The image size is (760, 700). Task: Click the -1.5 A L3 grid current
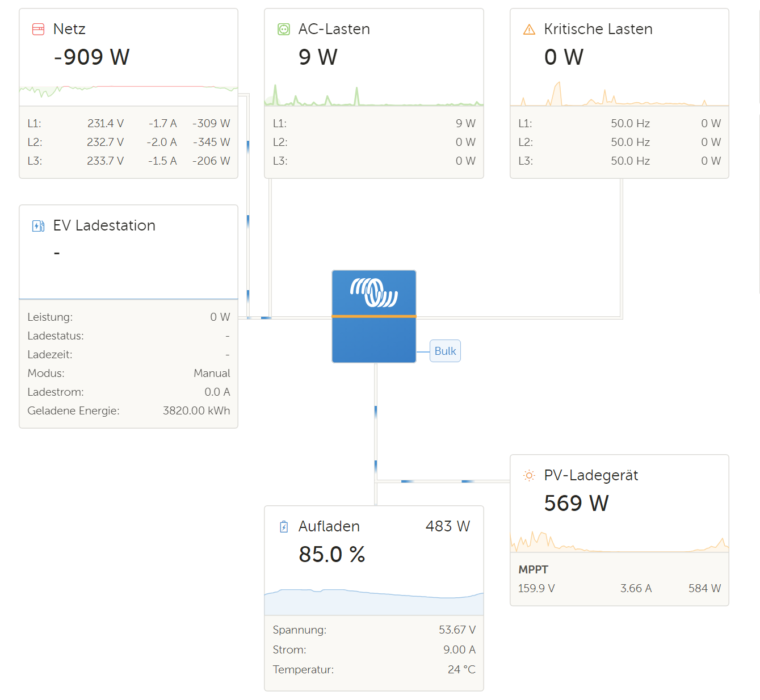pos(162,161)
